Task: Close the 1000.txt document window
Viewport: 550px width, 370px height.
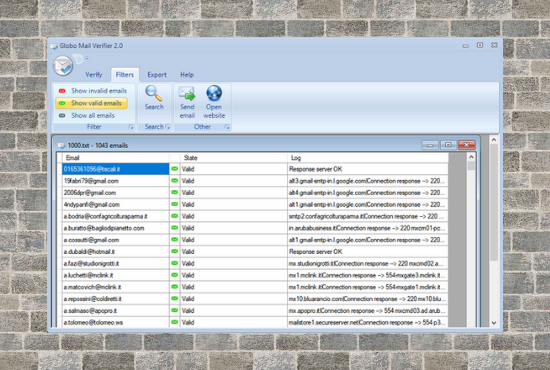Action: [467, 145]
